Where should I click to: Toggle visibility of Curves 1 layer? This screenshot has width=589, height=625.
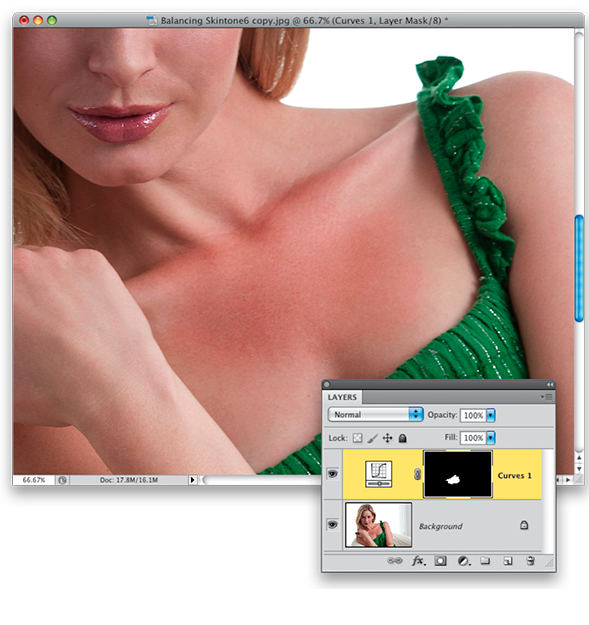click(x=332, y=474)
